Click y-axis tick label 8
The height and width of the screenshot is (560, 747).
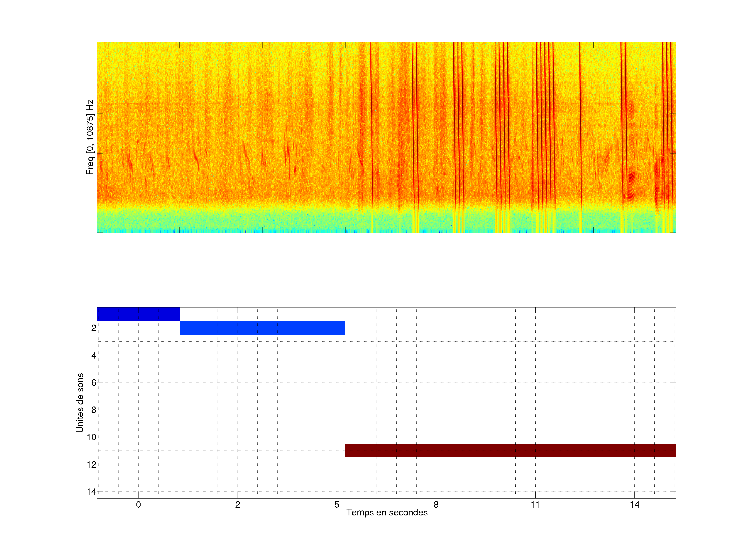94,410
